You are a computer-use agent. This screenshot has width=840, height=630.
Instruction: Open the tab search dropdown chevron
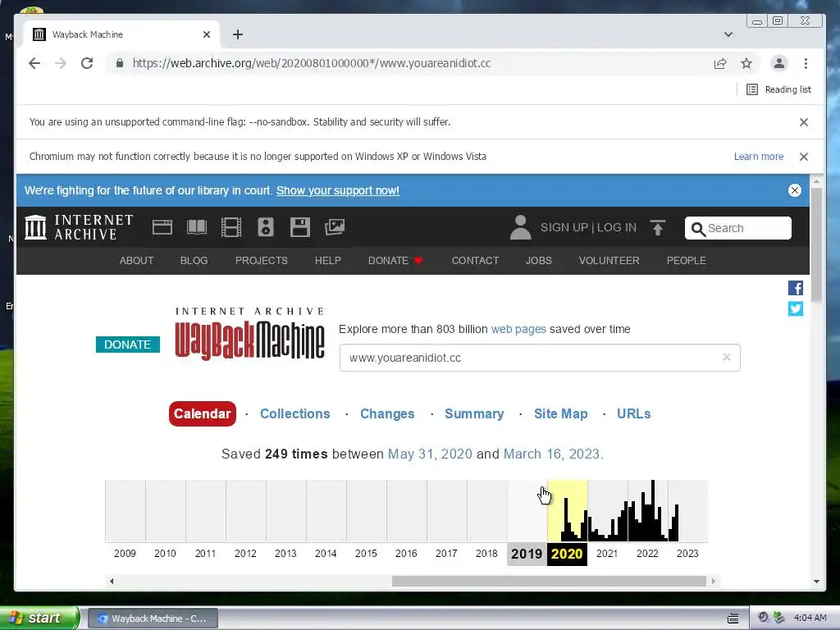pos(728,34)
